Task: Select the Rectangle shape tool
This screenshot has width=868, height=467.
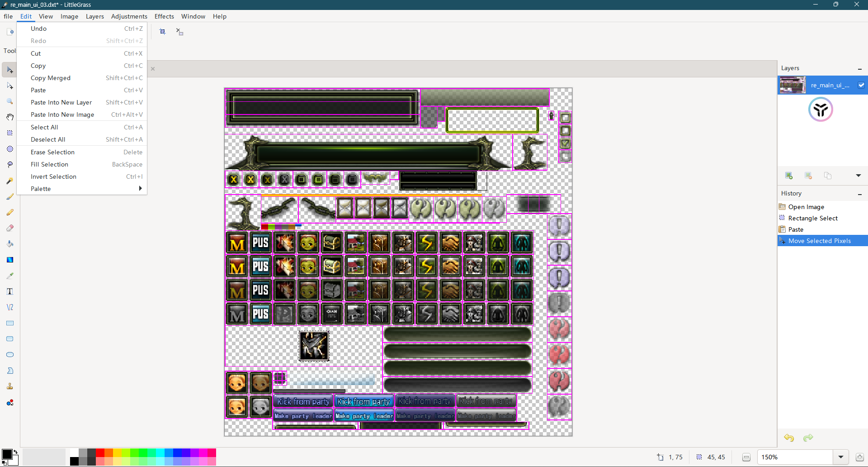Action: click(10, 323)
